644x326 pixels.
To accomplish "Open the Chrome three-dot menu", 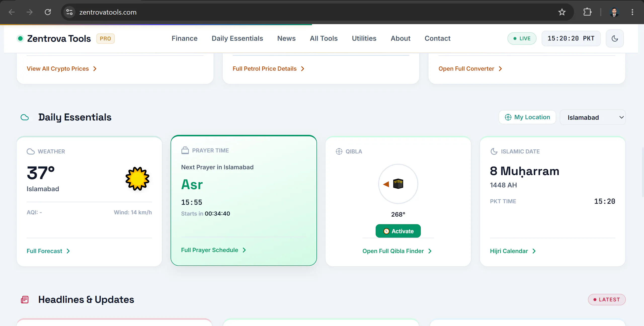I will coord(632,12).
